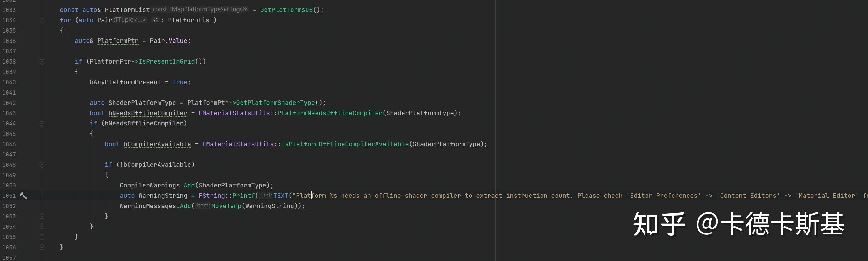
Task: Click fold end marker at line 1056
Action: [42, 247]
